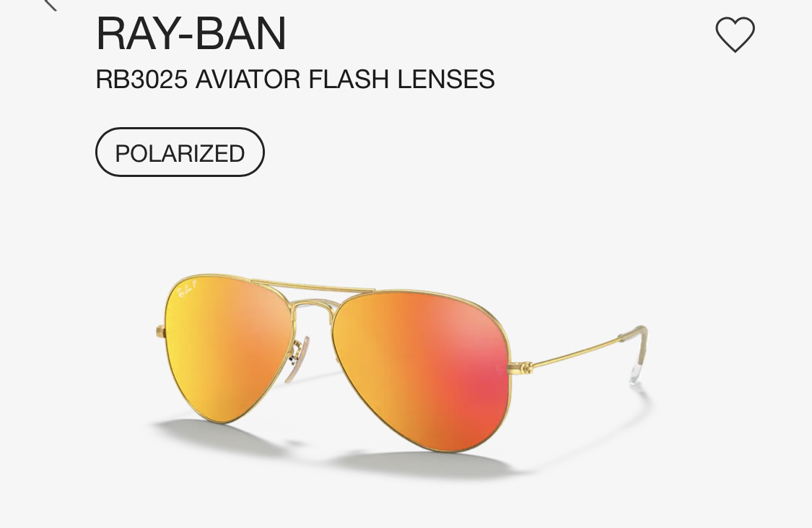Add the sunglasses to wishlist with heart icon
This screenshot has width=812, height=528.
pyautogui.click(x=735, y=34)
